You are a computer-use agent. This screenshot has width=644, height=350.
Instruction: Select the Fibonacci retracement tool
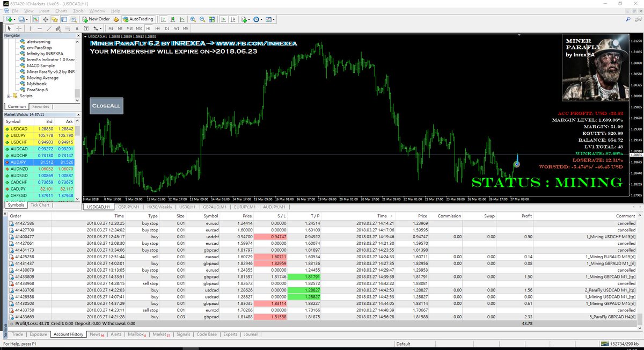[67, 28]
